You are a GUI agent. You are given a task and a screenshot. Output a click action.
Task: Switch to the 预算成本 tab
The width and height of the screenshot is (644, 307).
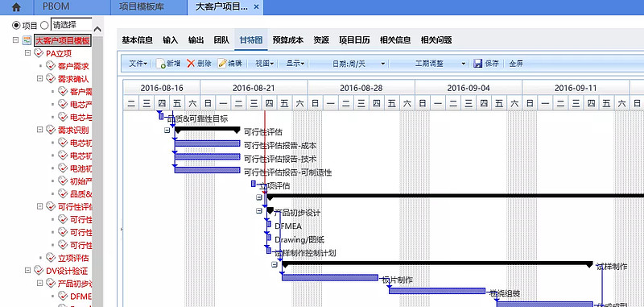point(288,40)
